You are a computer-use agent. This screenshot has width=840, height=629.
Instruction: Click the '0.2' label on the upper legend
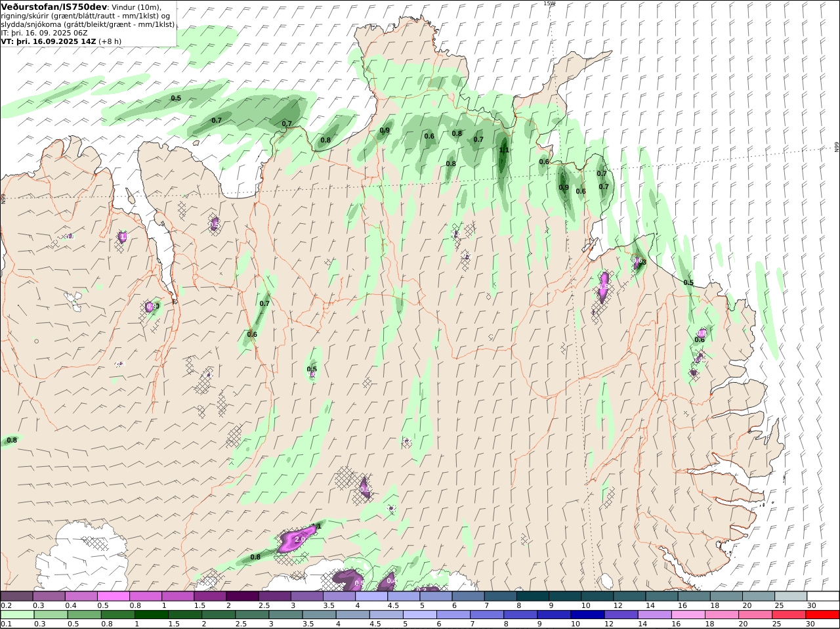6,605
